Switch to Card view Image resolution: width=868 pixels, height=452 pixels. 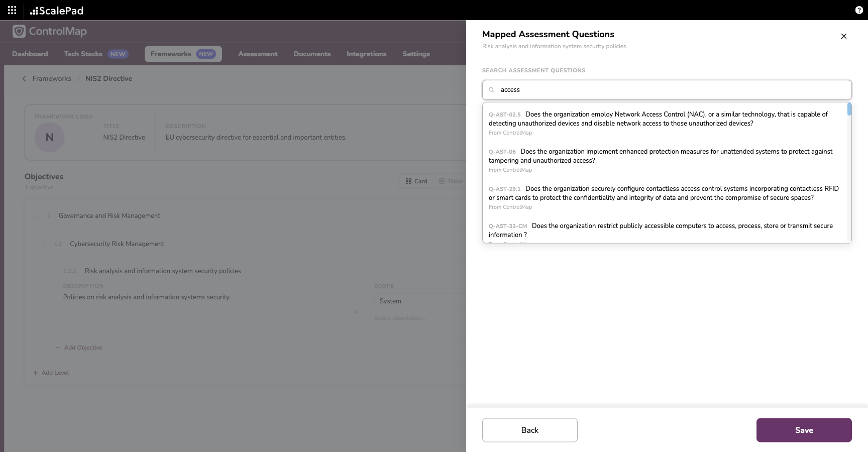416,181
